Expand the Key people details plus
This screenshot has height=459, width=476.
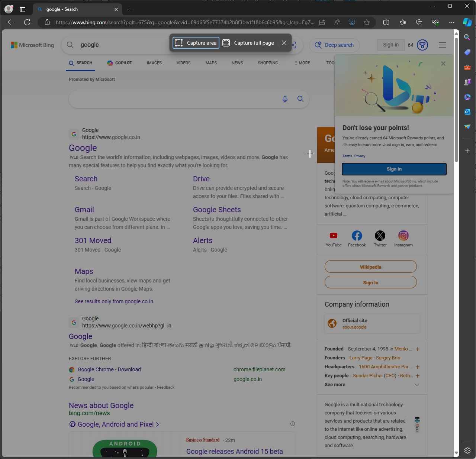point(418,376)
